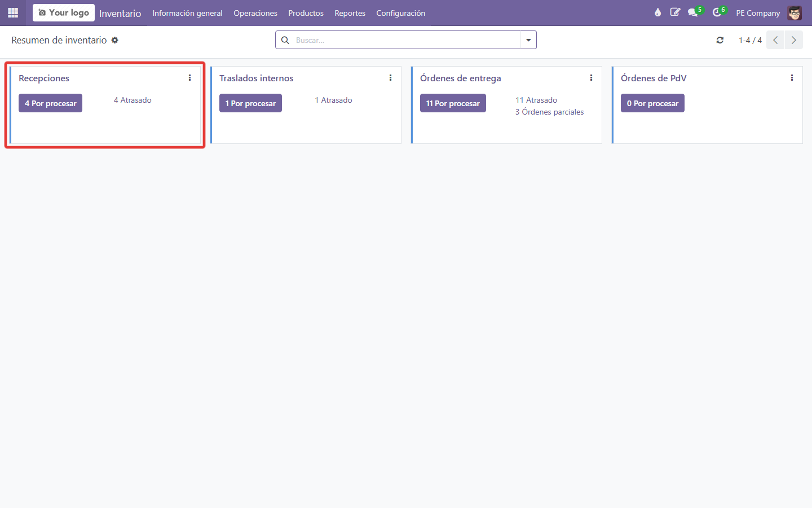
Task: Open the notes edit icon in top bar
Action: coord(675,12)
